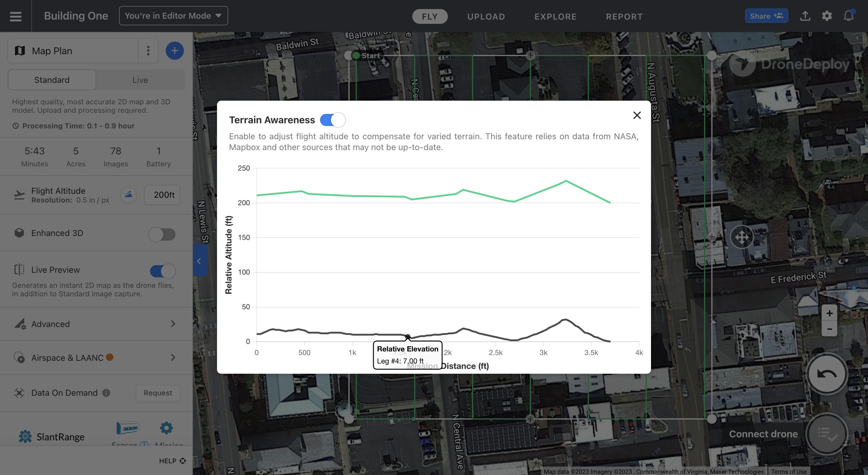Click the SlantRange gear logo icon
Screen dimensions: 868x475
(x=25, y=437)
